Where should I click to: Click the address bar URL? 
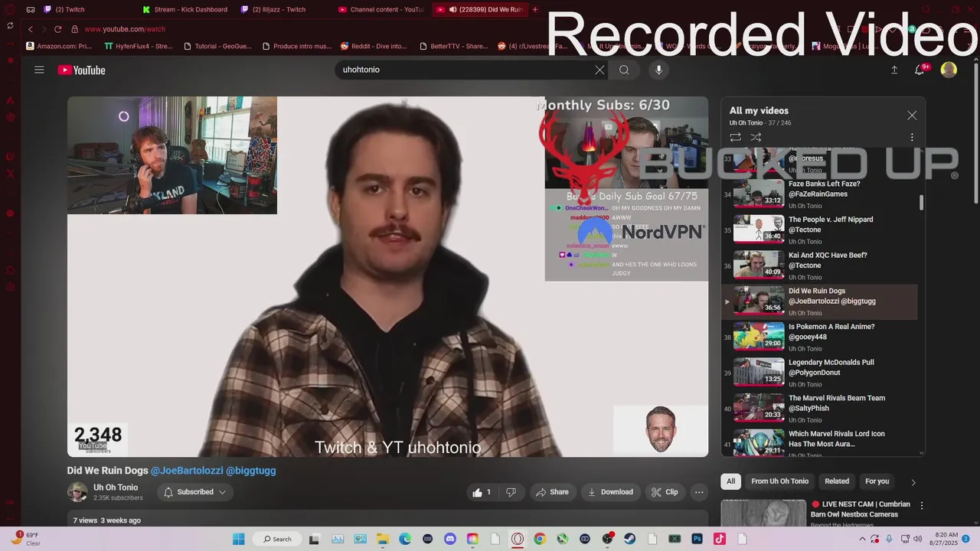[125, 29]
